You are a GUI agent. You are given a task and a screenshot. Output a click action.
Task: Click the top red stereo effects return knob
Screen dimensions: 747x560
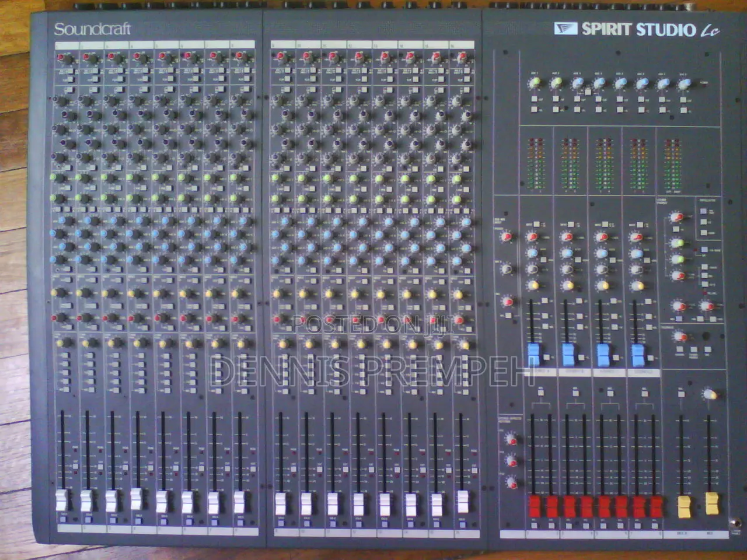click(512, 439)
